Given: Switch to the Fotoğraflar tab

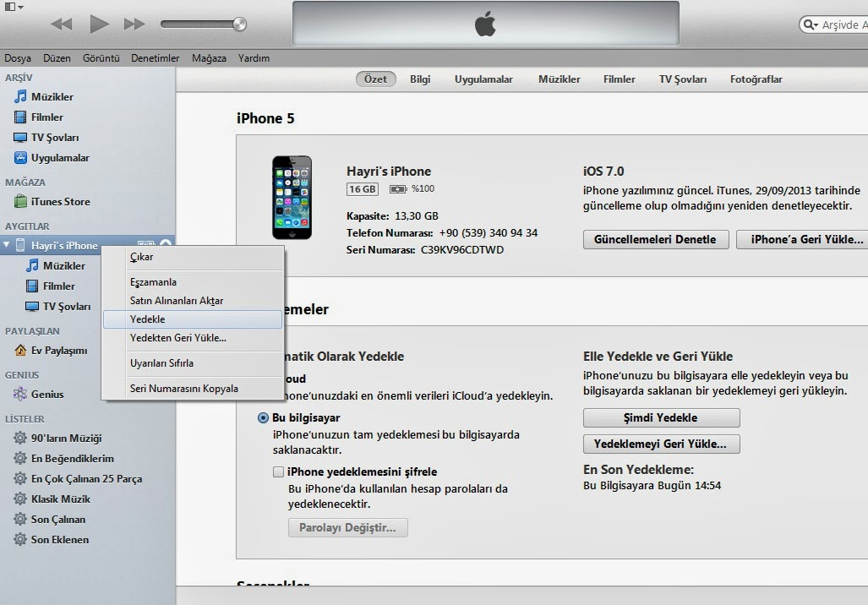Looking at the screenshot, I should [756, 79].
